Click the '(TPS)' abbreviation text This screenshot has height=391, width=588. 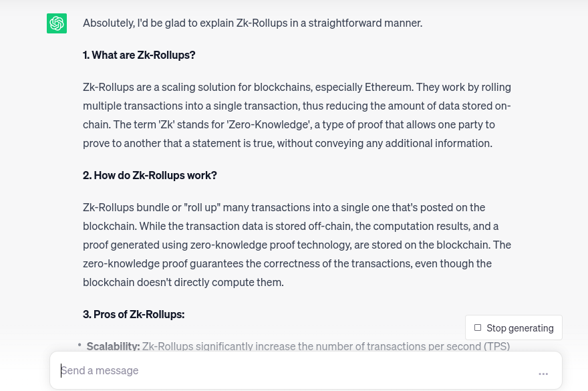(496, 346)
